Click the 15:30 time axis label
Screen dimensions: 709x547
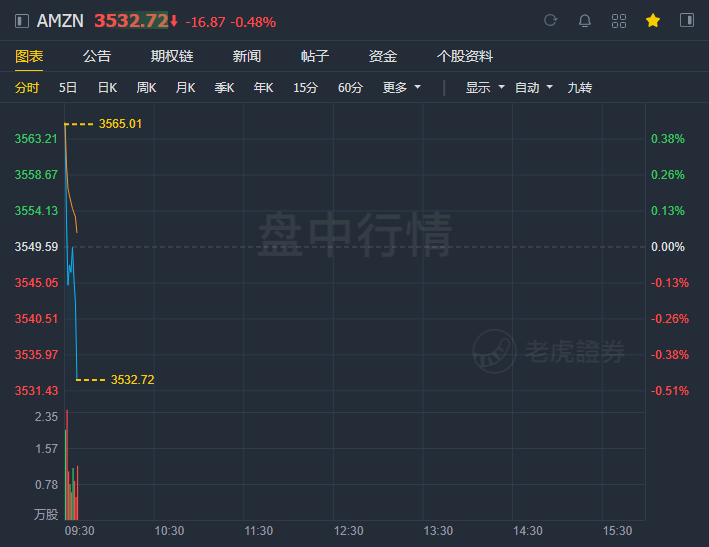pyautogui.click(x=618, y=531)
